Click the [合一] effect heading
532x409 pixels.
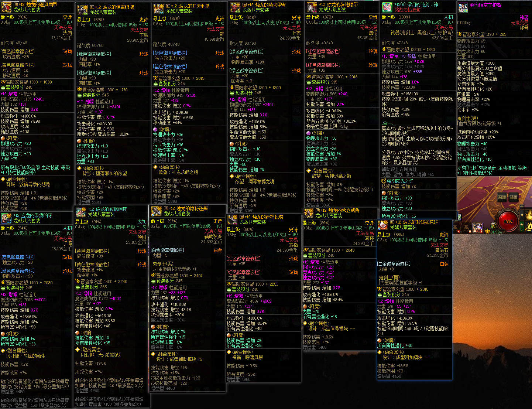click(388, 123)
